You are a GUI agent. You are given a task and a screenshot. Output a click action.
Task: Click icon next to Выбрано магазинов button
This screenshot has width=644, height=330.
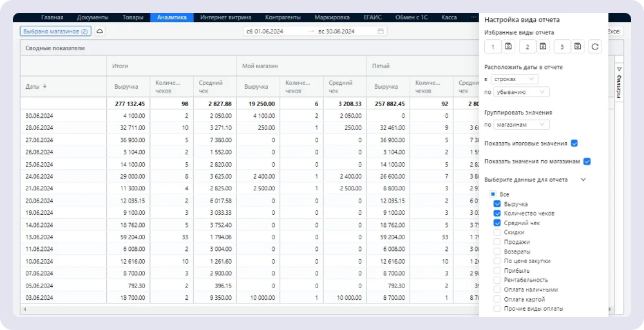point(100,31)
